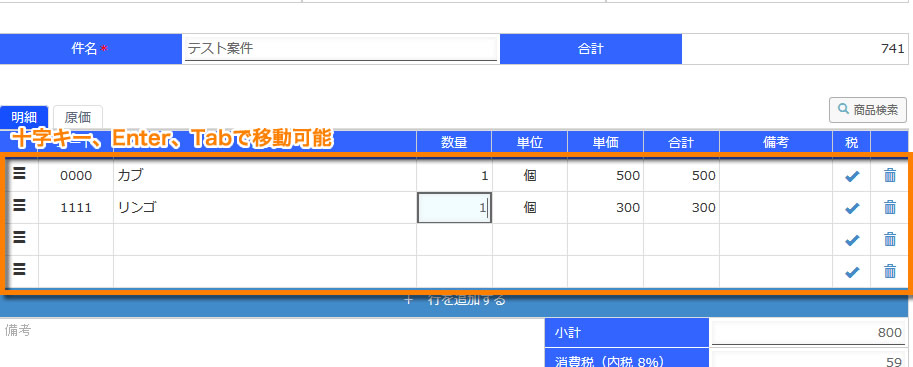Image resolution: width=913 pixels, height=367 pixels.
Task: Click the 備考 column header
Action: (776, 143)
